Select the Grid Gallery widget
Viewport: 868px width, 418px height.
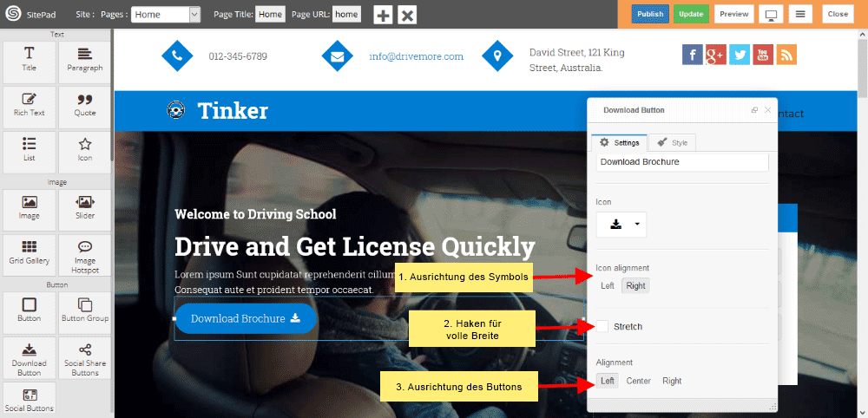[x=30, y=256]
